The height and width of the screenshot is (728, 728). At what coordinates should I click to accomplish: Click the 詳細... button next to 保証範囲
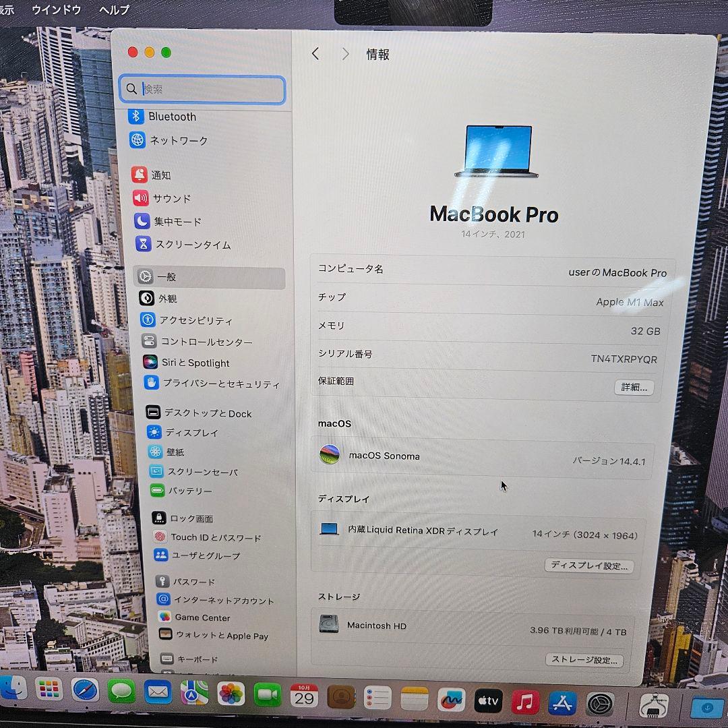coord(633,387)
